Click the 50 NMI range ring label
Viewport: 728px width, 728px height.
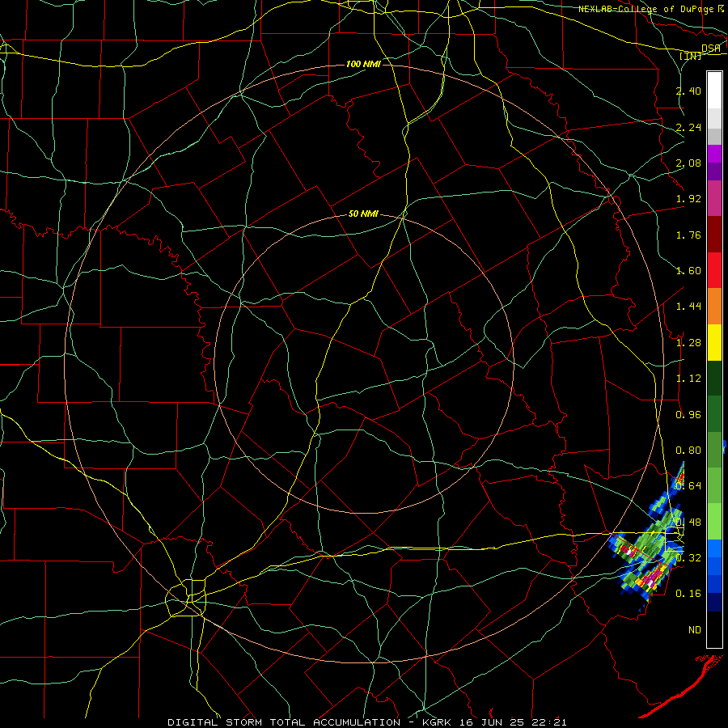pos(363,214)
